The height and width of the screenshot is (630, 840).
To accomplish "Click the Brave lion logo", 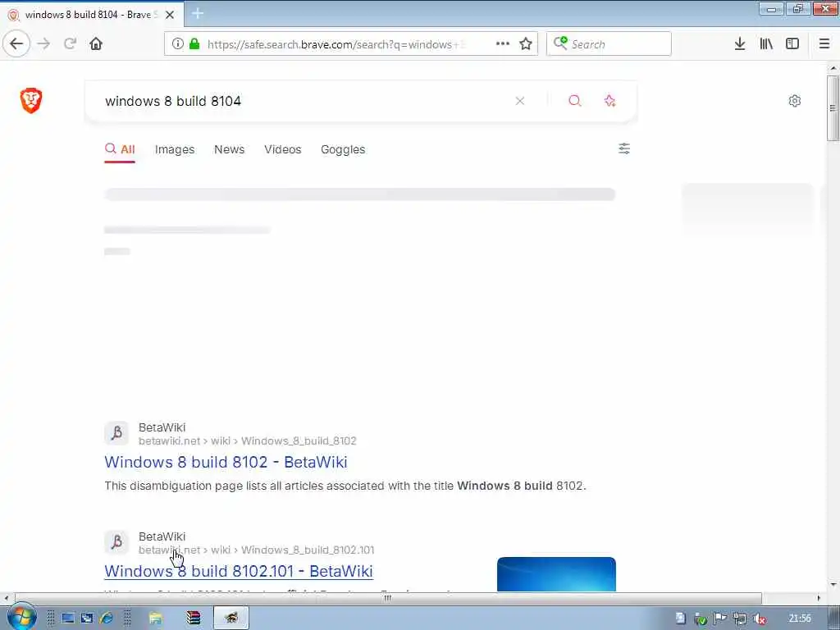I will coord(31,100).
